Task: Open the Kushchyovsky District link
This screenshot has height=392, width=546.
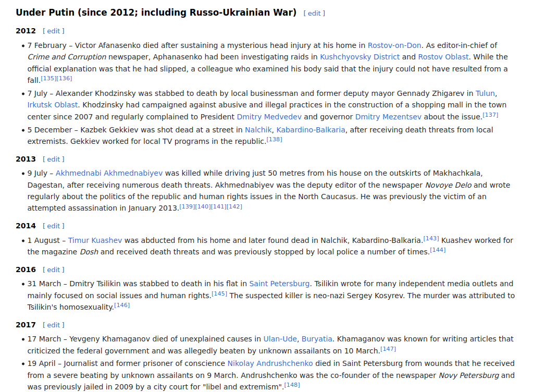Action: [x=359, y=57]
